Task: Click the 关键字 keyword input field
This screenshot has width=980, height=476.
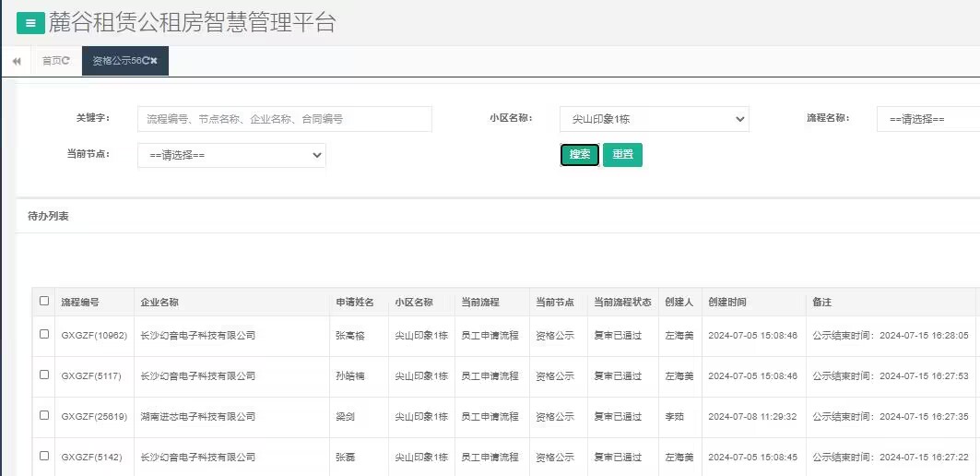Action: pyautogui.click(x=284, y=119)
